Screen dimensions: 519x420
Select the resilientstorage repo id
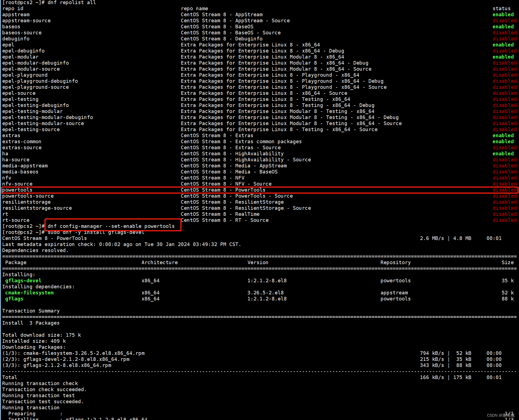tap(26, 202)
